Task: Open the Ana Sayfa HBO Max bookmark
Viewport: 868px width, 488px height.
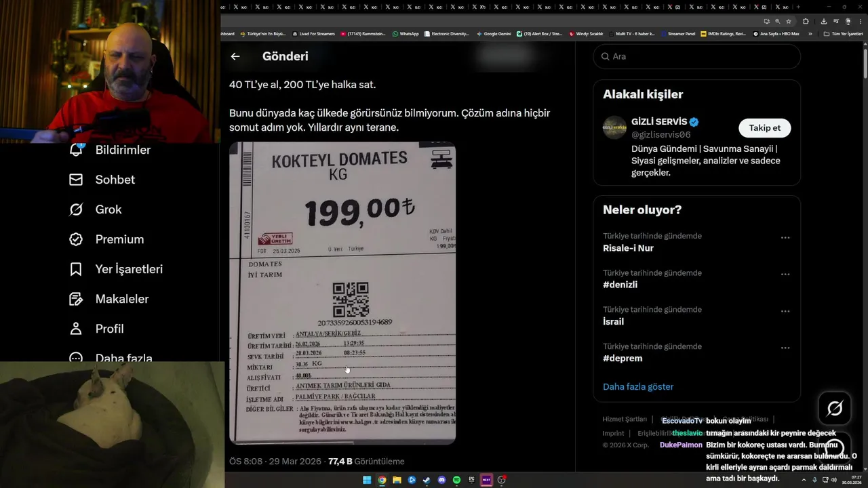Action: click(776, 34)
